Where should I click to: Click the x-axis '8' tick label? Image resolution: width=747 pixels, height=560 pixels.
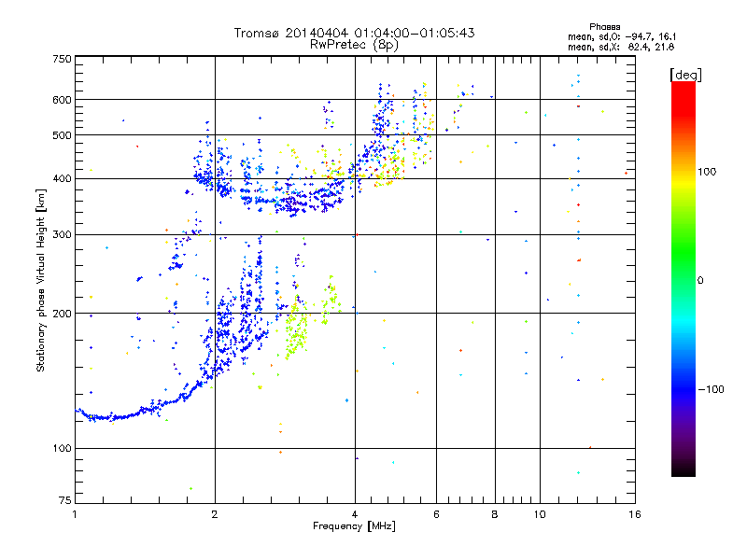pyautogui.click(x=495, y=514)
